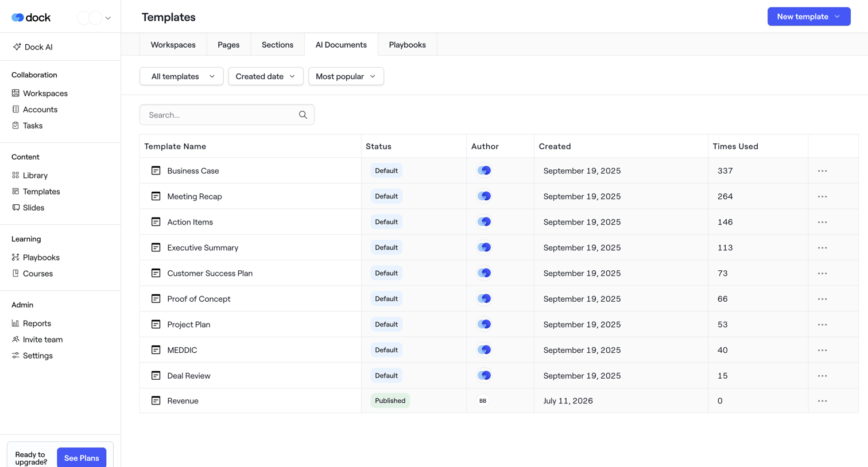868x467 pixels.
Task: Open Playbooks under Learning
Action: click(x=36, y=257)
